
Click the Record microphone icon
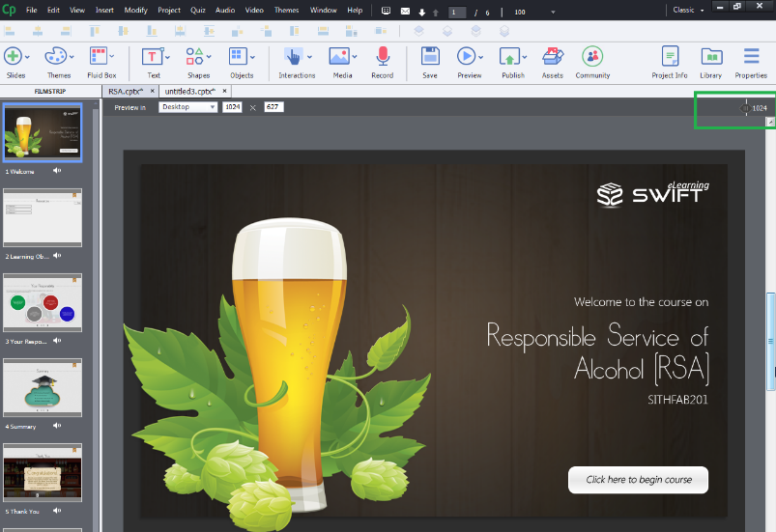pos(383,56)
